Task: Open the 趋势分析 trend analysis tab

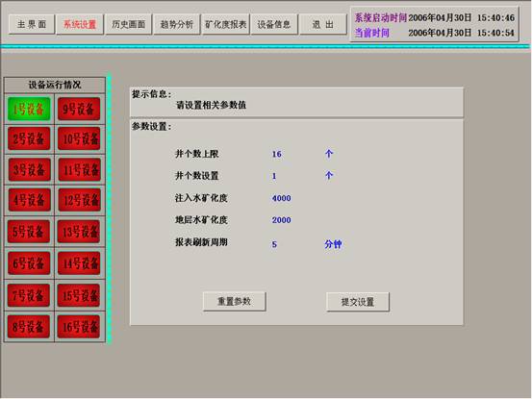Action: pyautogui.click(x=177, y=24)
